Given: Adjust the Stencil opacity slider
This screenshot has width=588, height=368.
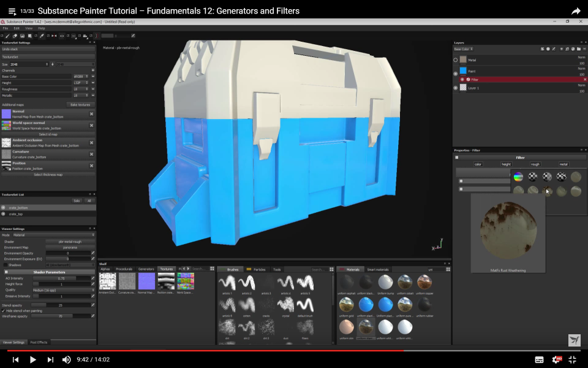Looking at the screenshot, I should (61, 305).
